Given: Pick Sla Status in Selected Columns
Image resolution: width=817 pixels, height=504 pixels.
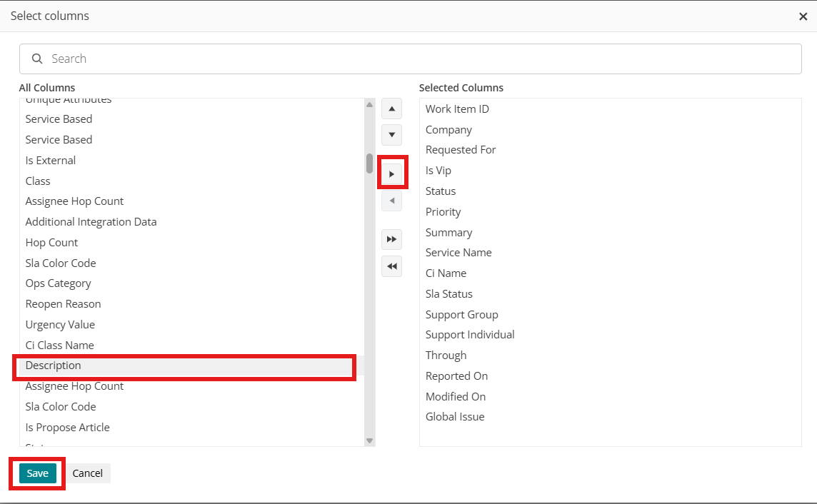Looking at the screenshot, I should (449, 294).
